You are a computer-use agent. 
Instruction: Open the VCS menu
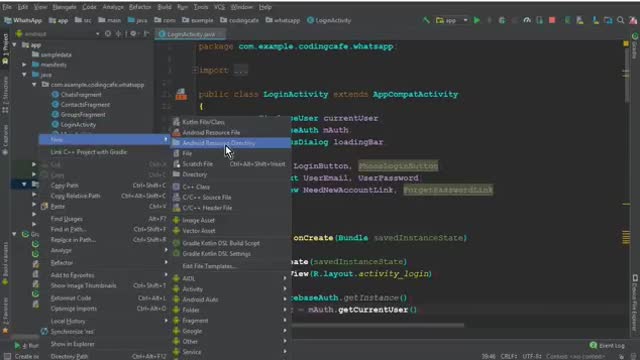pyautogui.click(x=219, y=7)
